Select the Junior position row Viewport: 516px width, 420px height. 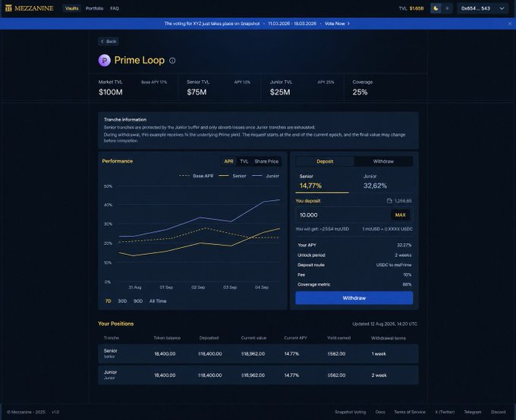coord(258,375)
